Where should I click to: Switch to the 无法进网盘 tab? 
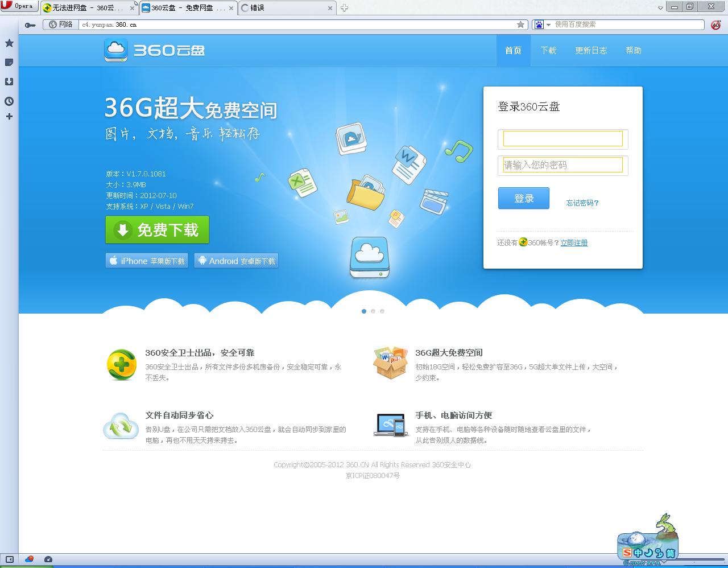[x=87, y=8]
